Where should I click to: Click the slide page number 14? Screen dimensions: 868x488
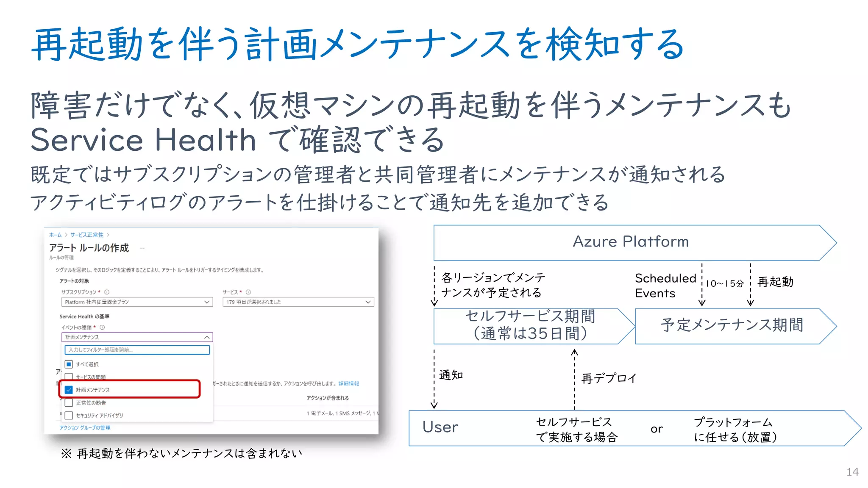(x=852, y=472)
